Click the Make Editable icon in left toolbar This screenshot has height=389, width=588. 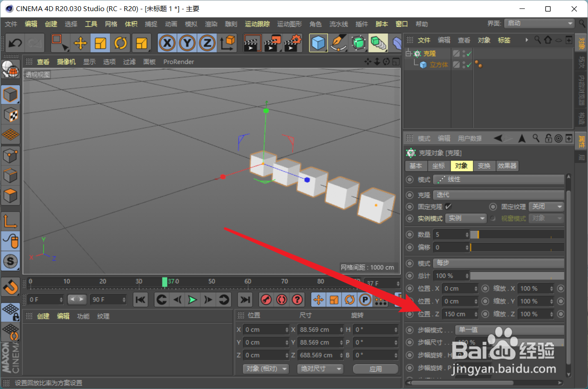coord(10,70)
